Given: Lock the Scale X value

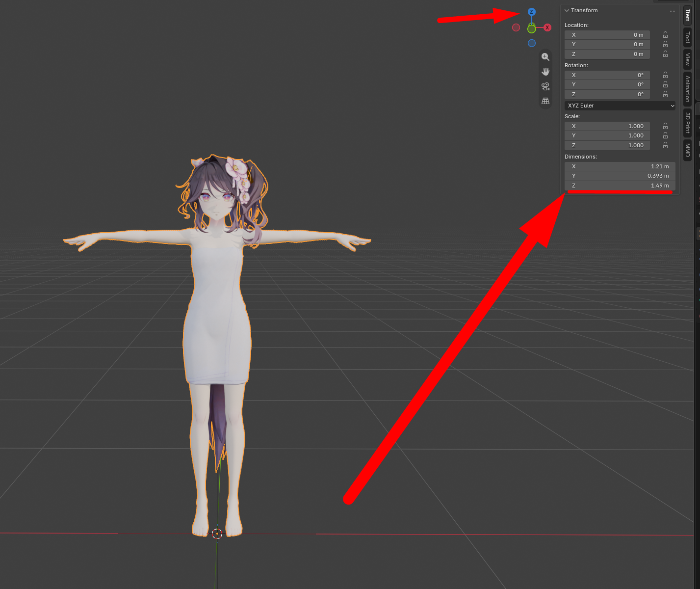Looking at the screenshot, I should [665, 126].
